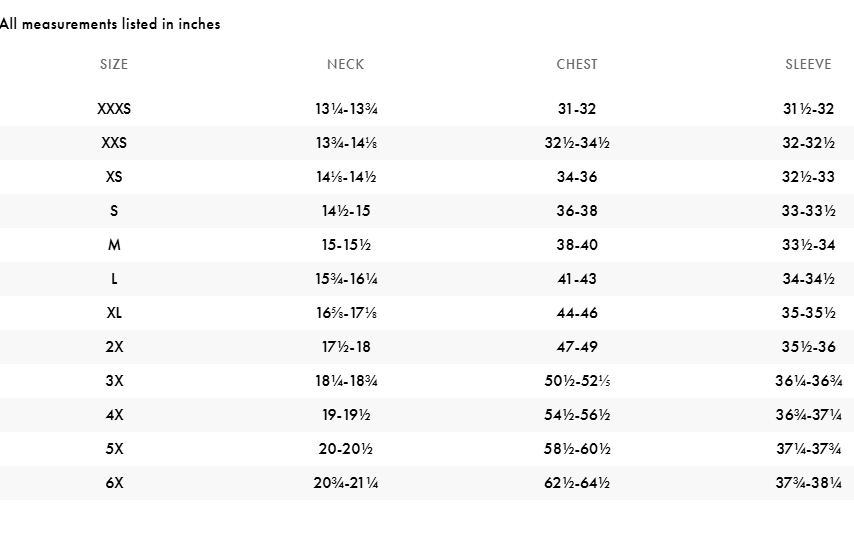Click the M size label

tap(114, 245)
